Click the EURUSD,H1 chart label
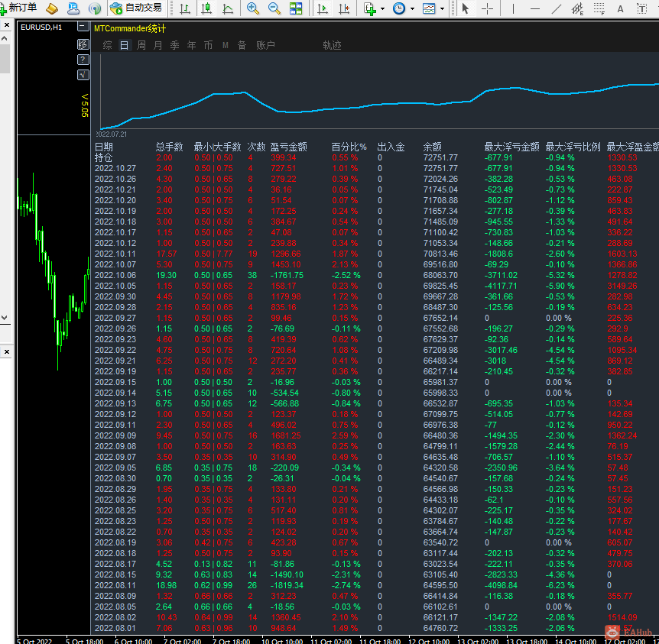659x644 pixels. pos(41,28)
